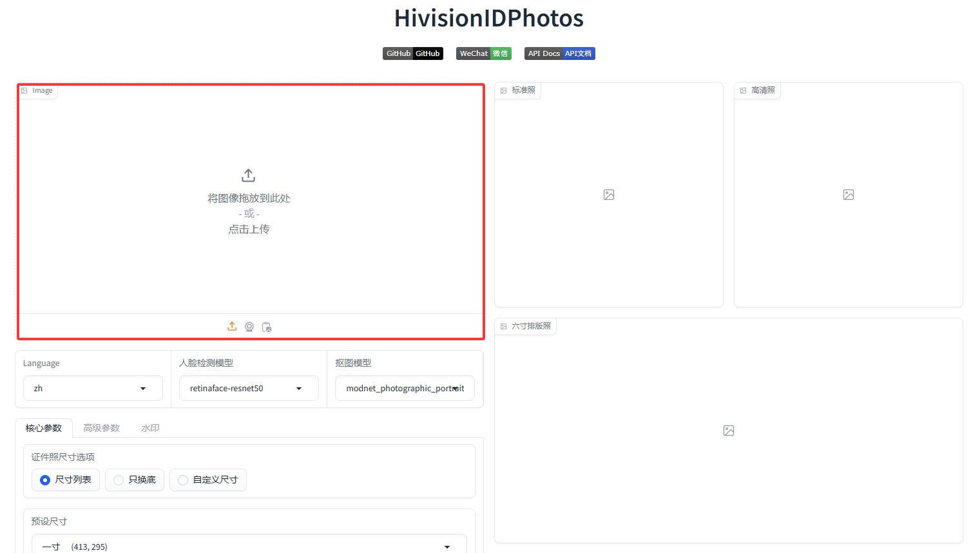This screenshot has width=980, height=553.
Task: Click the small icon beside the 高清照 label
Action: pos(744,91)
